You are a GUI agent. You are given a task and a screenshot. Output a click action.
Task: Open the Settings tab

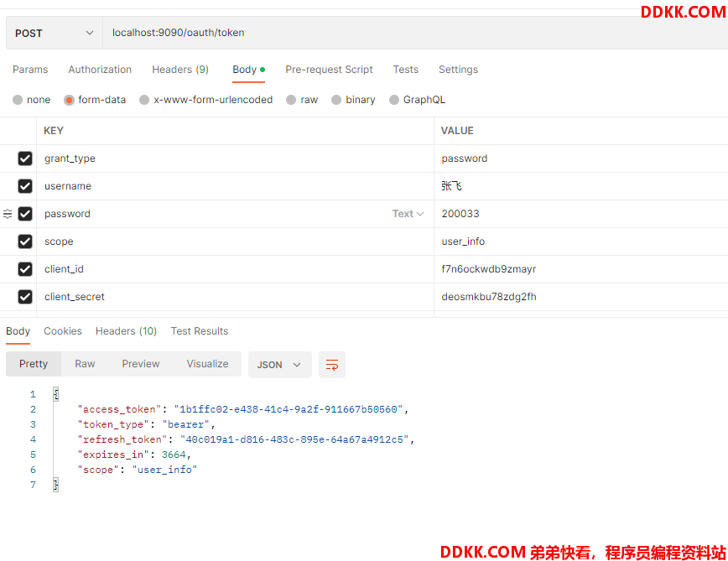coord(458,70)
